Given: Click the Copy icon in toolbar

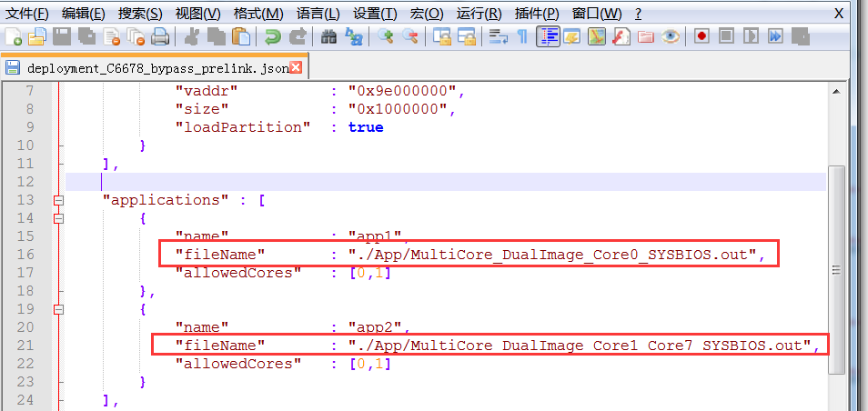Looking at the screenshot, I should [216, 37].
